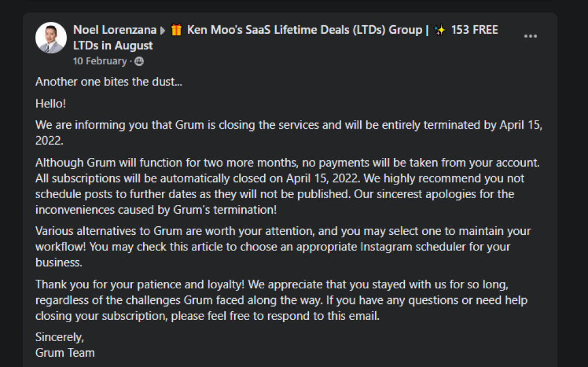
Task: Click the "Grum Team" signature
Action: (x=65, y=353)
